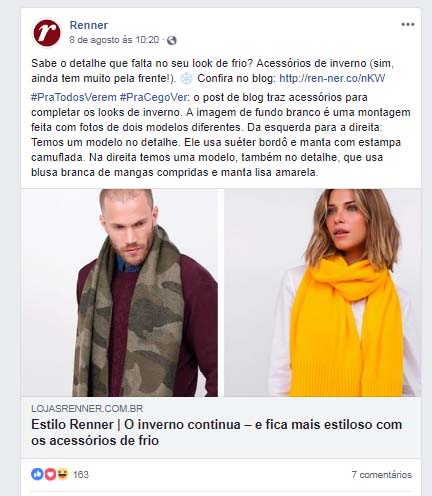The width and height of the screenshot is (432, 496).
Task: Click the Renner round logo avatar
Action: [47, 33]
